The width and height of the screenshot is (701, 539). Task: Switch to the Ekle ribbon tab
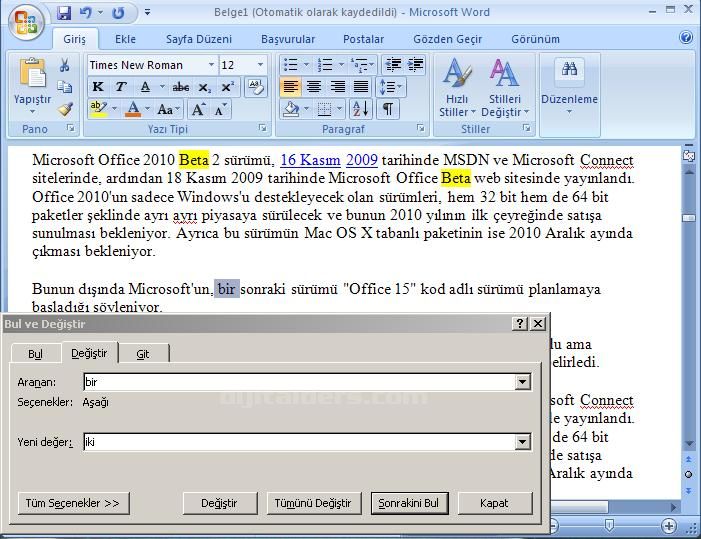click(x=125, y=39)
